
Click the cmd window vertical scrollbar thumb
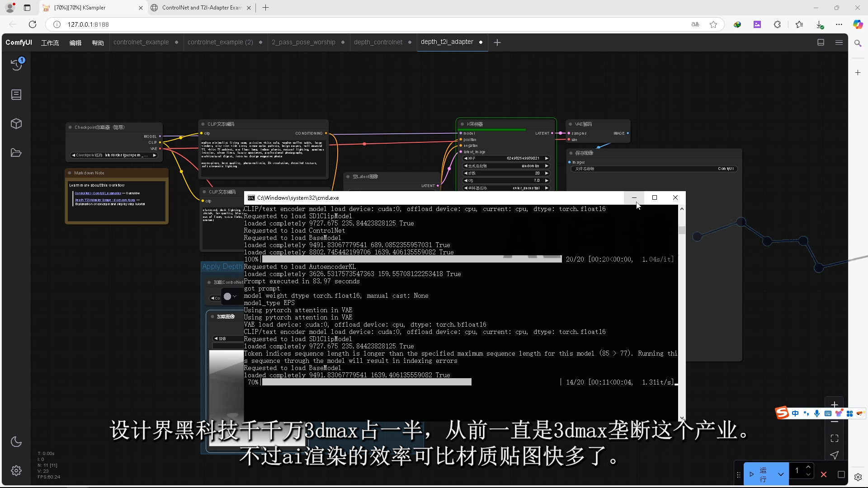tap(682, 230)
